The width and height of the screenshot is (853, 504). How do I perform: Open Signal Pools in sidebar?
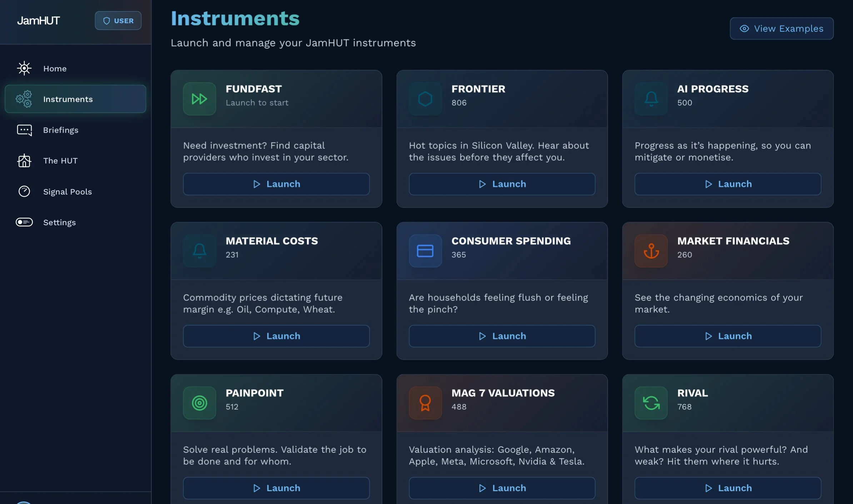(x=67, y=192)
